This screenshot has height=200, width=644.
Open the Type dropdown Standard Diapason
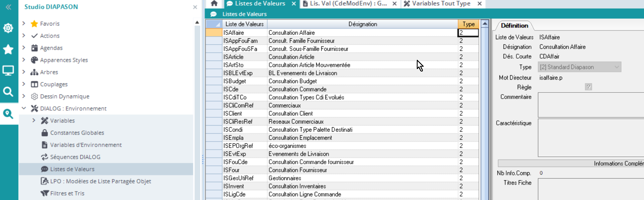point(579,67)
